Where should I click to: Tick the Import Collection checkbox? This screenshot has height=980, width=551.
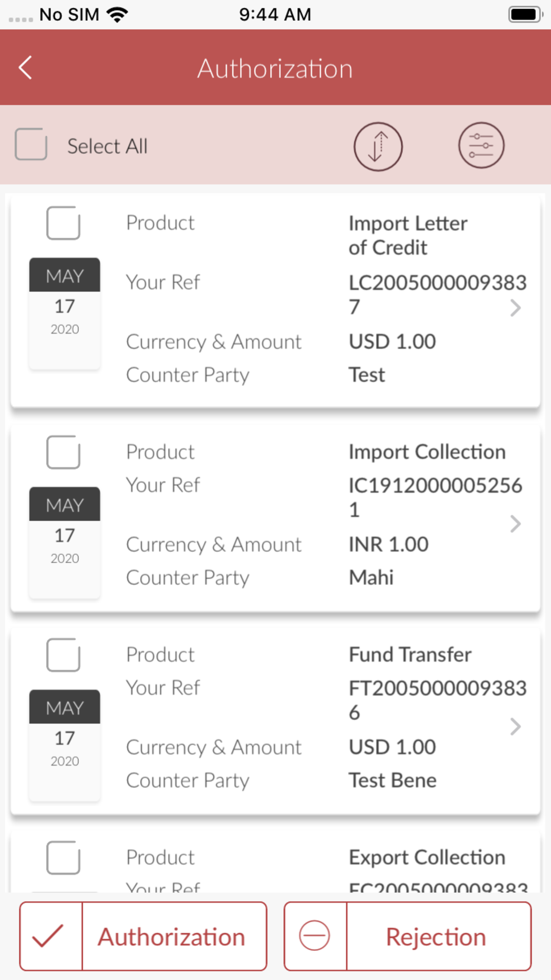point(63,452)
